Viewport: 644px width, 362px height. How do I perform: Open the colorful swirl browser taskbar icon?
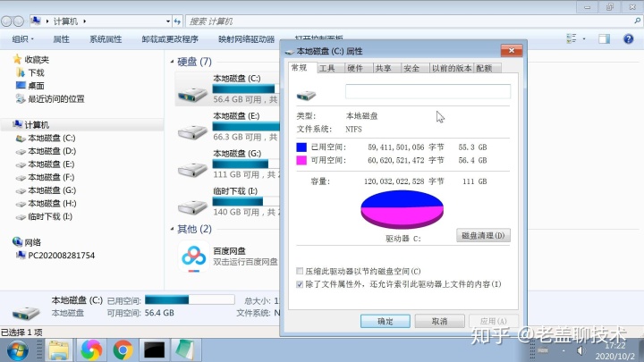[x=90, y=350]
